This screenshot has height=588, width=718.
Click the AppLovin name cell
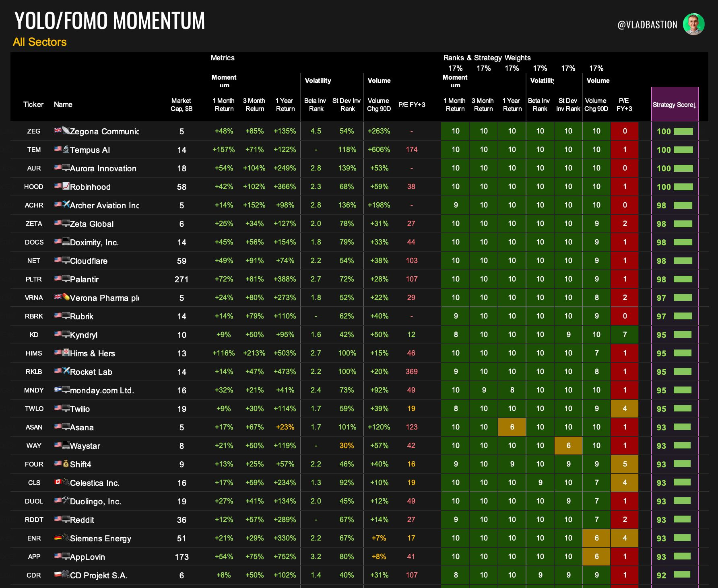pyautogui.click(x=87, y=557)
